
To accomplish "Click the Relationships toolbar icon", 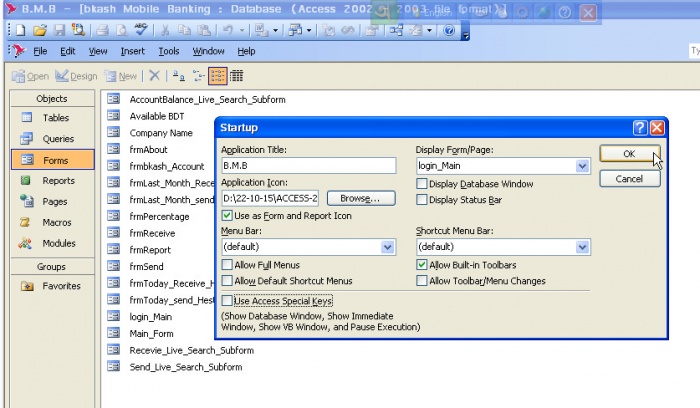I will click(x=396, y=30).
